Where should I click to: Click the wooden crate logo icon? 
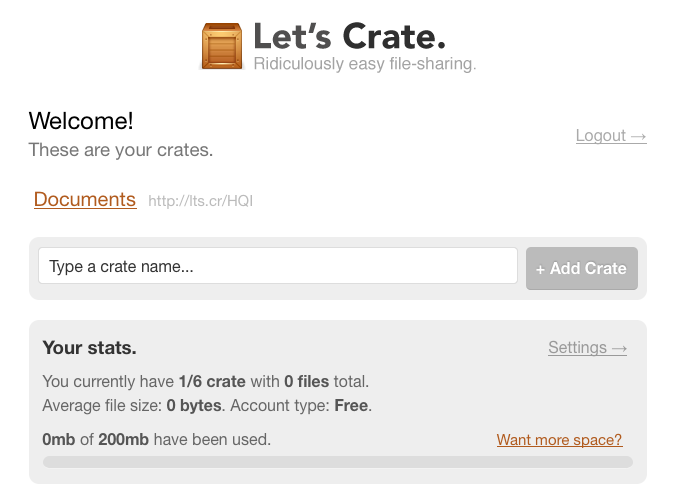(x=222, y=45)
